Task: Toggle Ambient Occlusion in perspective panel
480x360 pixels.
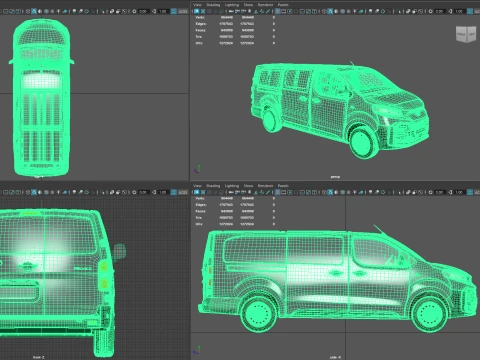Action: (x=370, y=11)
